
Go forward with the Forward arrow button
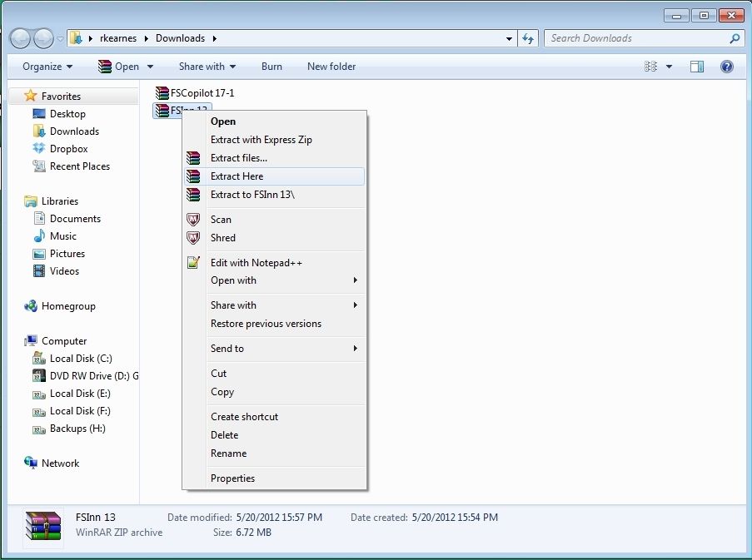43,38
